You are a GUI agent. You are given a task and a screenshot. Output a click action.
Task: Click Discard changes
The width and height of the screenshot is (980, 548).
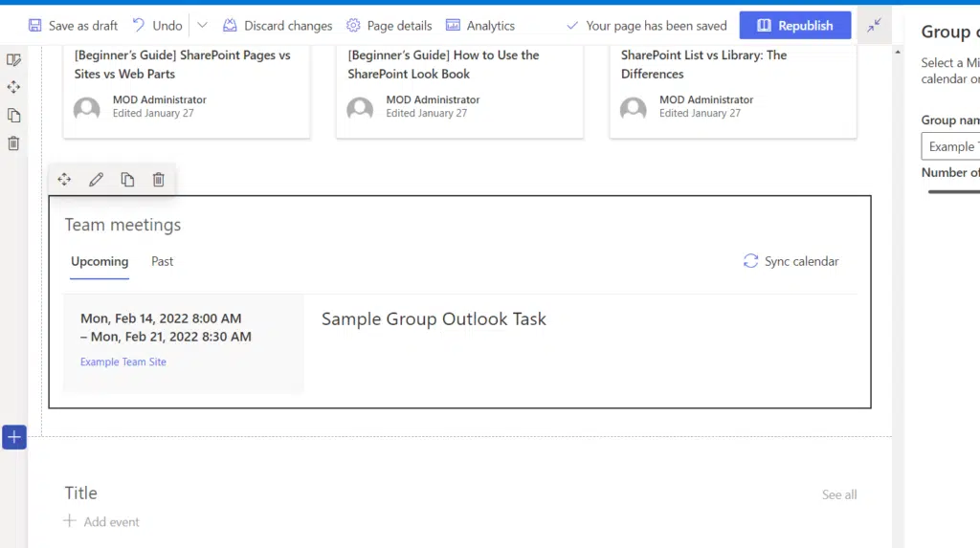(x=278, y=26)
